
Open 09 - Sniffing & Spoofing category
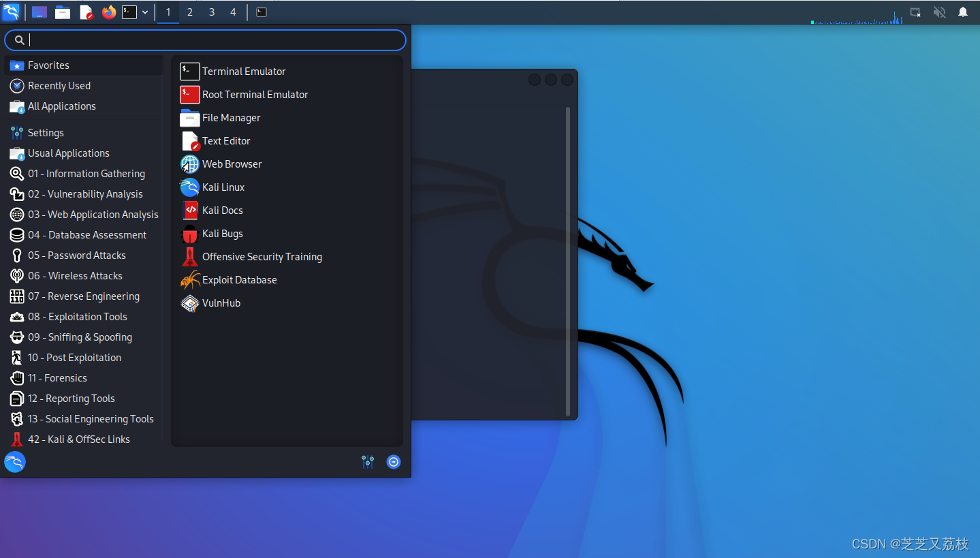[84, 337]
